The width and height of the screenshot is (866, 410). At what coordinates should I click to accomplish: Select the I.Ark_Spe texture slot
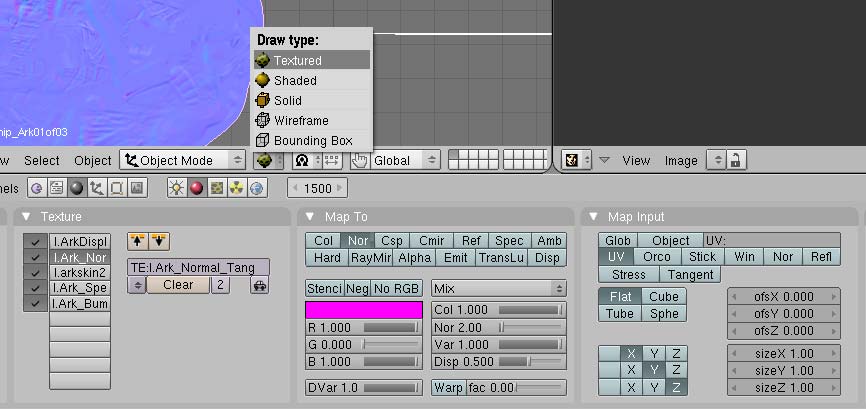(x=80, y=288)
